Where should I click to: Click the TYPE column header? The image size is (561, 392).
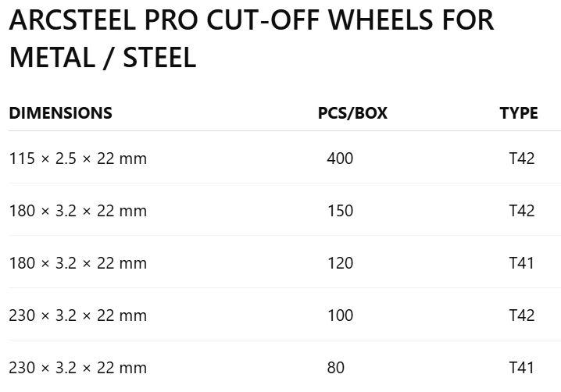pyautogui.click(x=519, y=113)
